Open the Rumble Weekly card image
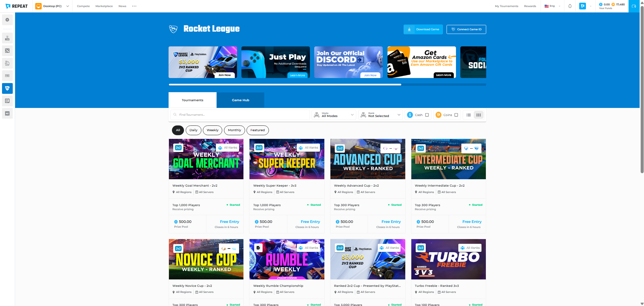Image resolution: width=644 pixels, height=306 pixels. tap(287, 259)
